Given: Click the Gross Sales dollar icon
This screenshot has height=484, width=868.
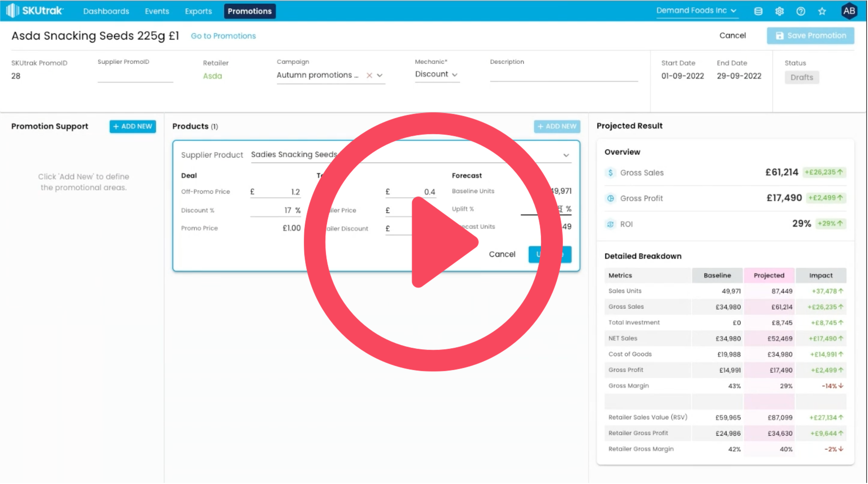Looking at the screenshot, I should click(x=610, y=173).
